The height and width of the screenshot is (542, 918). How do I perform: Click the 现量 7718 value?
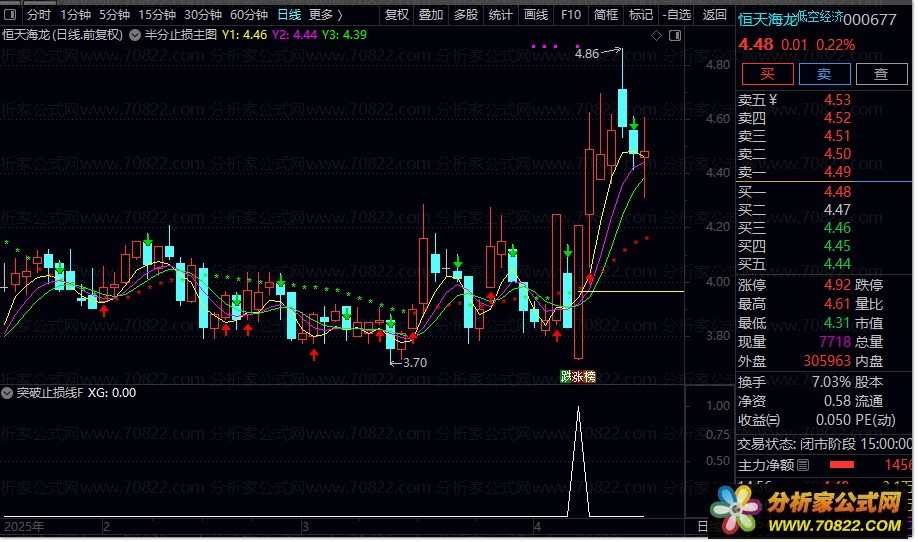(x=835, y=342)
